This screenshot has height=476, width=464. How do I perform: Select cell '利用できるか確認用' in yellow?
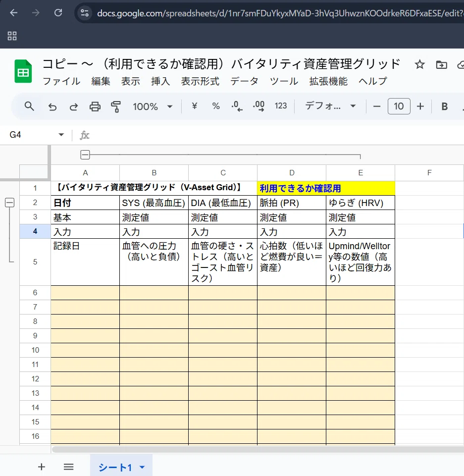326,188
